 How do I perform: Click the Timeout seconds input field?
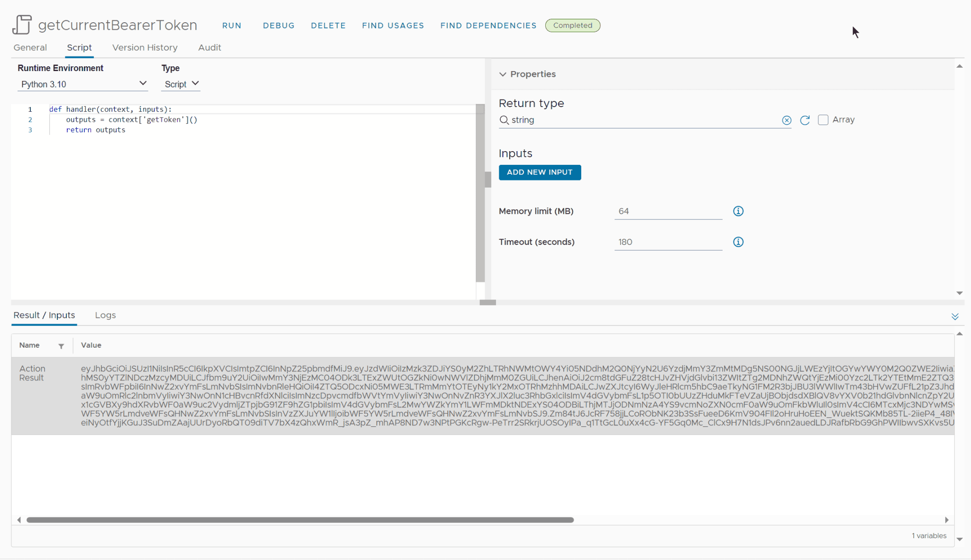pos(668,242)
